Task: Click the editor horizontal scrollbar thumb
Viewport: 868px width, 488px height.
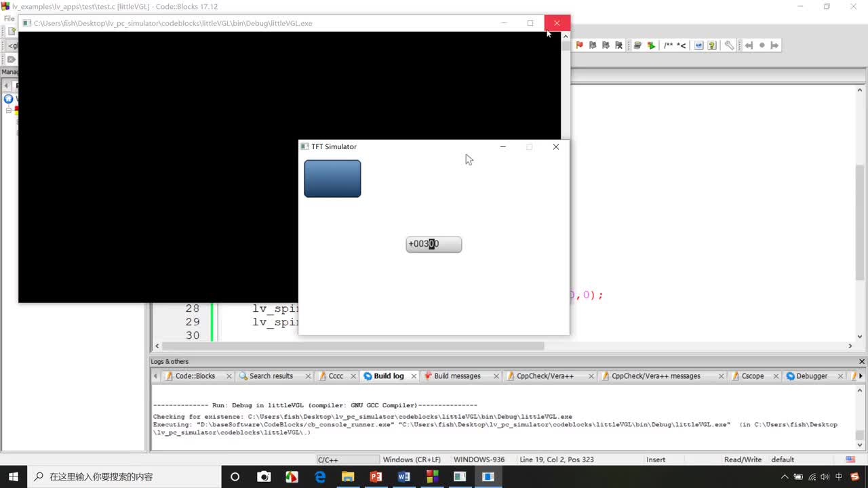Action: click(353, 346)
